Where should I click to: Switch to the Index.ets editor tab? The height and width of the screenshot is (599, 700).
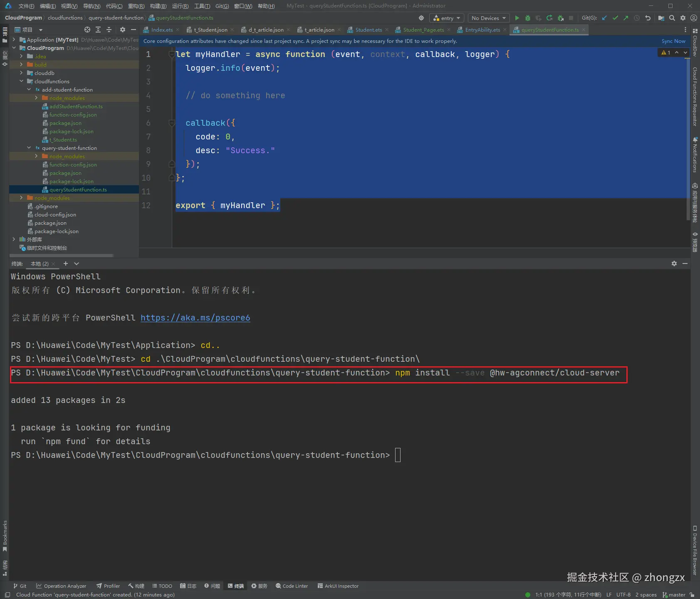click(162, 30)
